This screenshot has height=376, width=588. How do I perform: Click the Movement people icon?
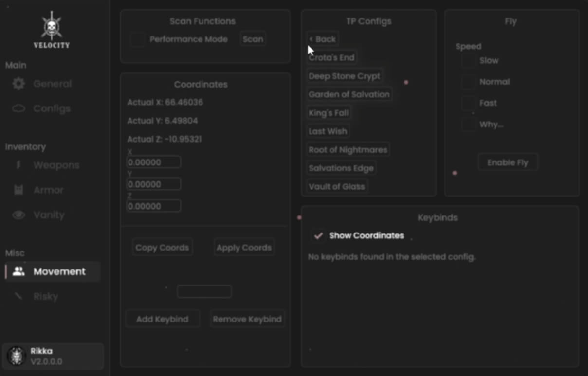18,271
